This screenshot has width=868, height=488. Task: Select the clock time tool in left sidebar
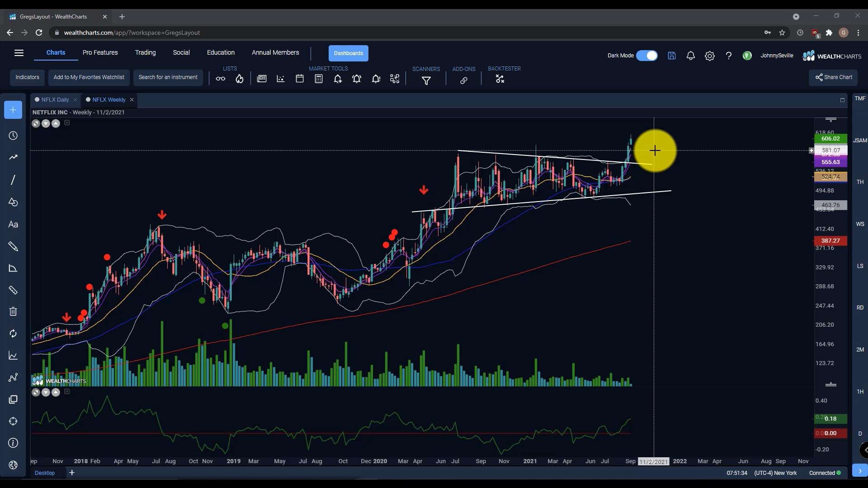pos(13,136)
